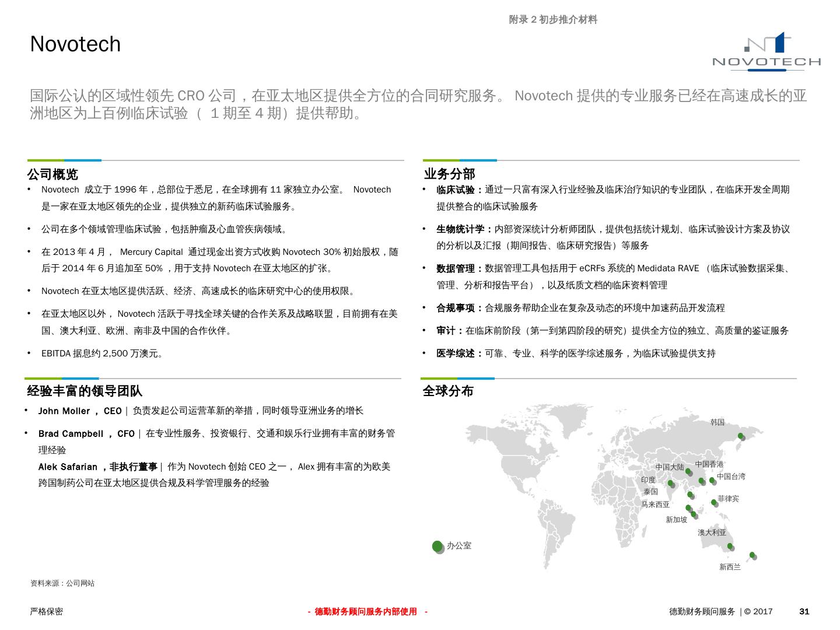
Task: Click the words "Mercury Capital" in the overview
Action: coord(152,252)
